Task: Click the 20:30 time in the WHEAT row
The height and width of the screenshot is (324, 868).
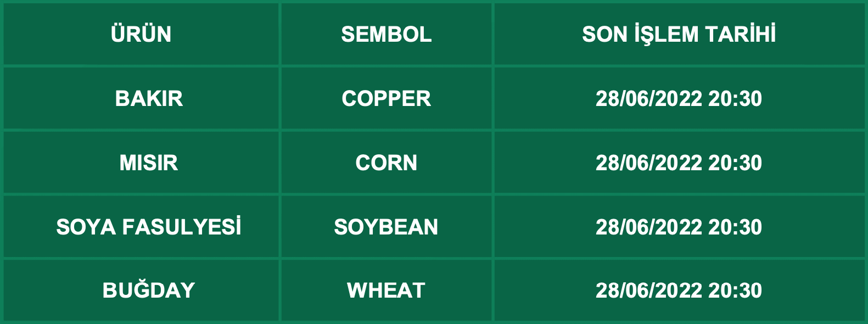Action: 735,290
